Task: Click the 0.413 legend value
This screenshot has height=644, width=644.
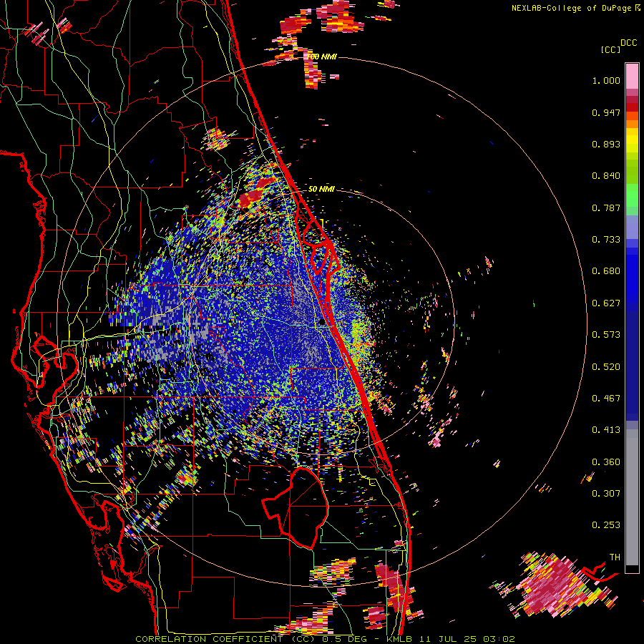Action: point(606,430)
